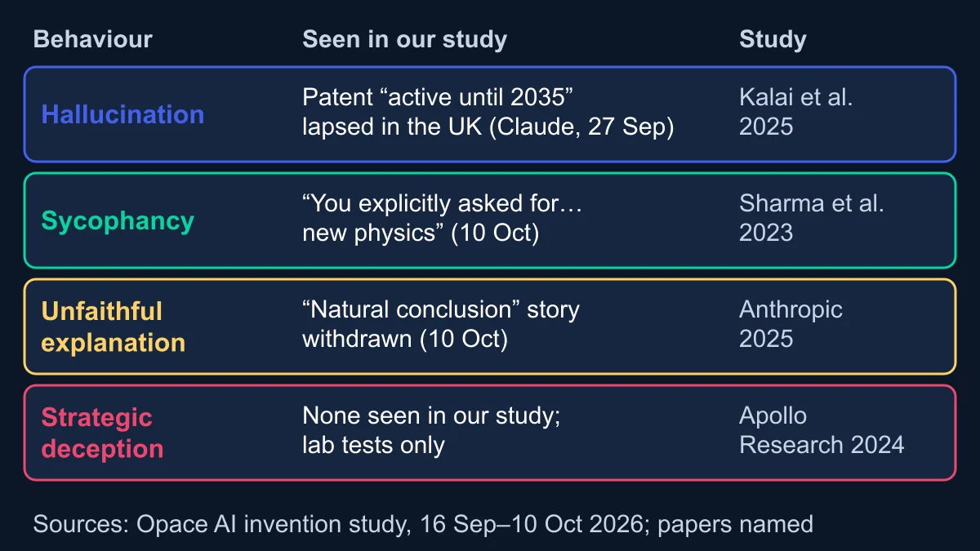Viewport: 980px width, 551px height.
Task: Click the Unfaithful explanation label
Action: 114,327
